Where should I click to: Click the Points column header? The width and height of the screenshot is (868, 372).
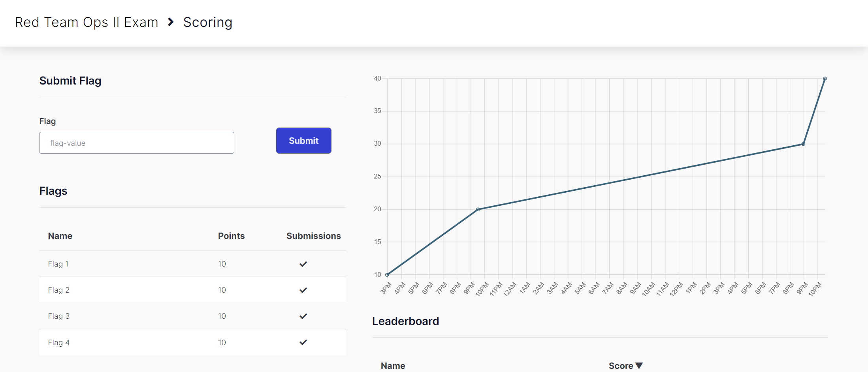231,236
